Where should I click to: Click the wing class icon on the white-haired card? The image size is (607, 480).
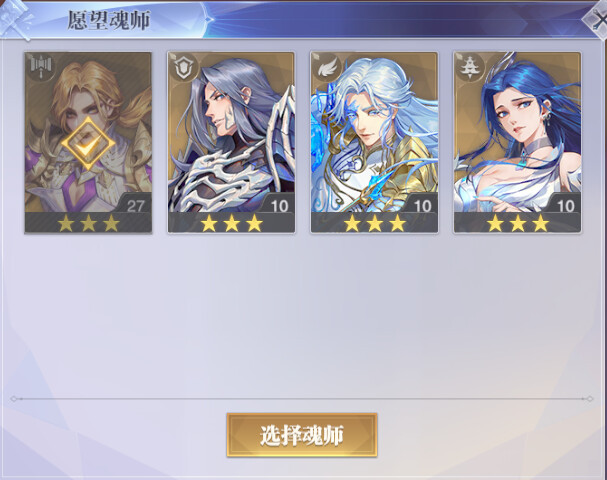coord(326,67)
